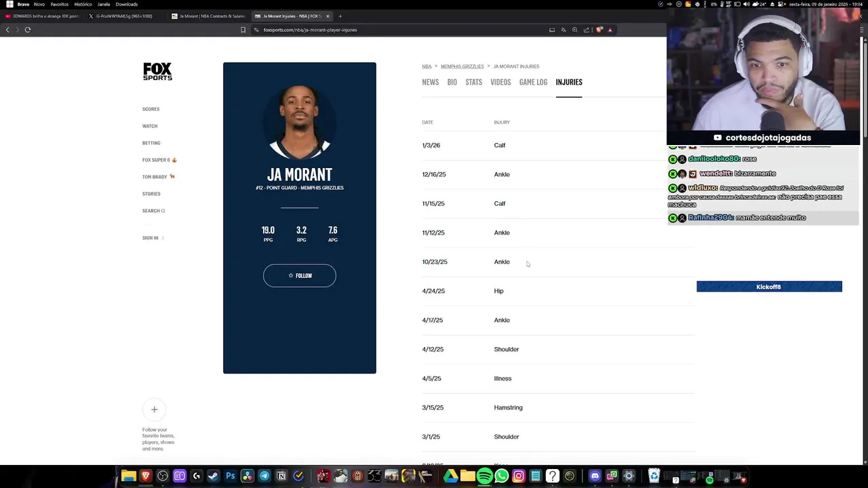Click the Brave Rewards triangle icon

[610, 30]
